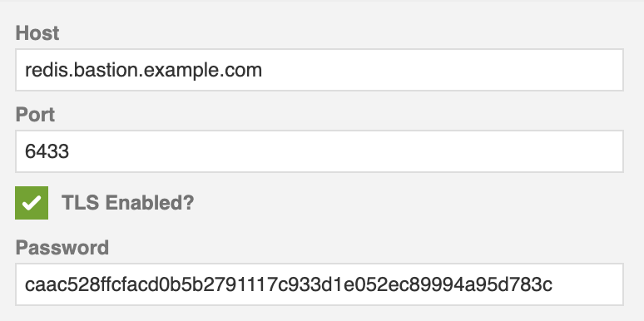Place cursor in redis.bastion.example.com text
Screen dimensions: 644x321
coord(143,70)
